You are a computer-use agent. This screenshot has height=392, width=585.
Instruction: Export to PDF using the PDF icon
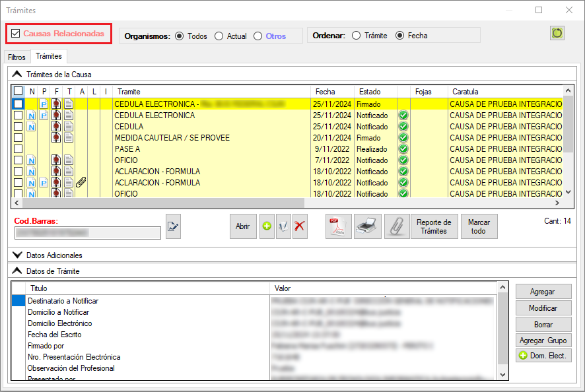pyautogui.click(x=339, y=226)
